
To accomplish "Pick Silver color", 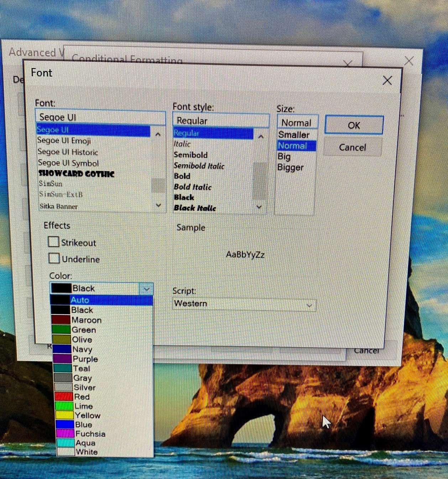I will click(x=104, y=387).
